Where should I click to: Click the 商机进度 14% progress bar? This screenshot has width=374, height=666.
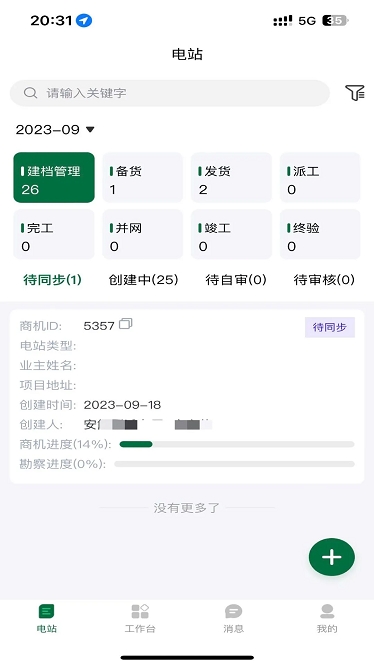237,444
